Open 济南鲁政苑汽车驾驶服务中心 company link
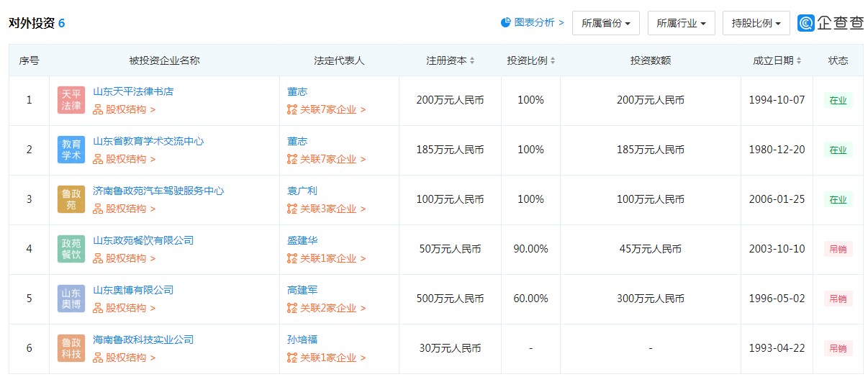Screen dimensions: 868x382 158,191
